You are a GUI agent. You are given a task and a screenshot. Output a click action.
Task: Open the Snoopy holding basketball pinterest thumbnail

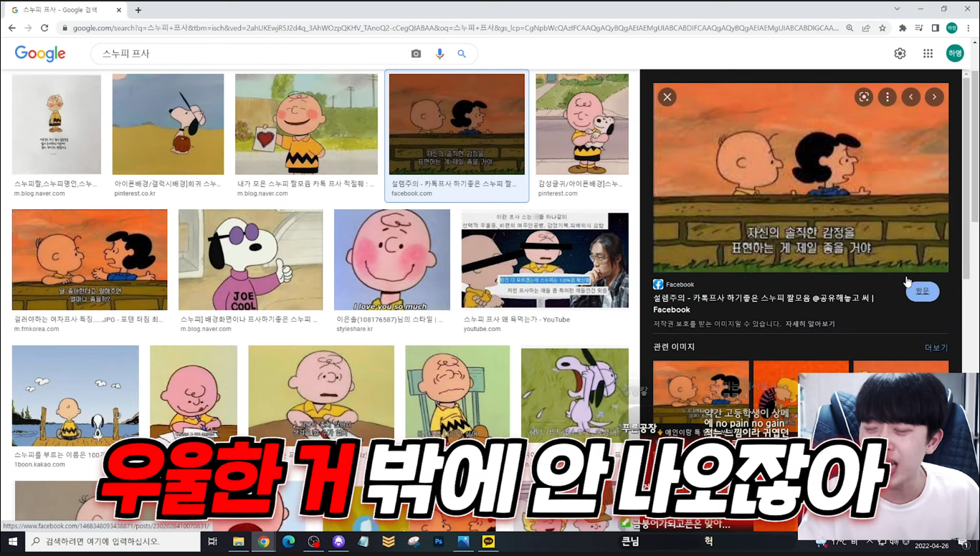tap(168, 125)
